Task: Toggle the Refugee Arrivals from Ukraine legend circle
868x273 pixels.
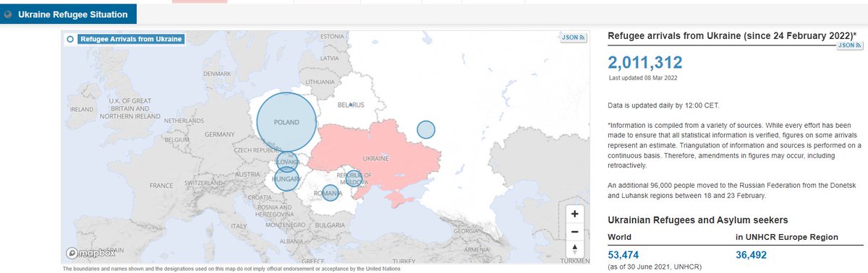Action: 70,40
